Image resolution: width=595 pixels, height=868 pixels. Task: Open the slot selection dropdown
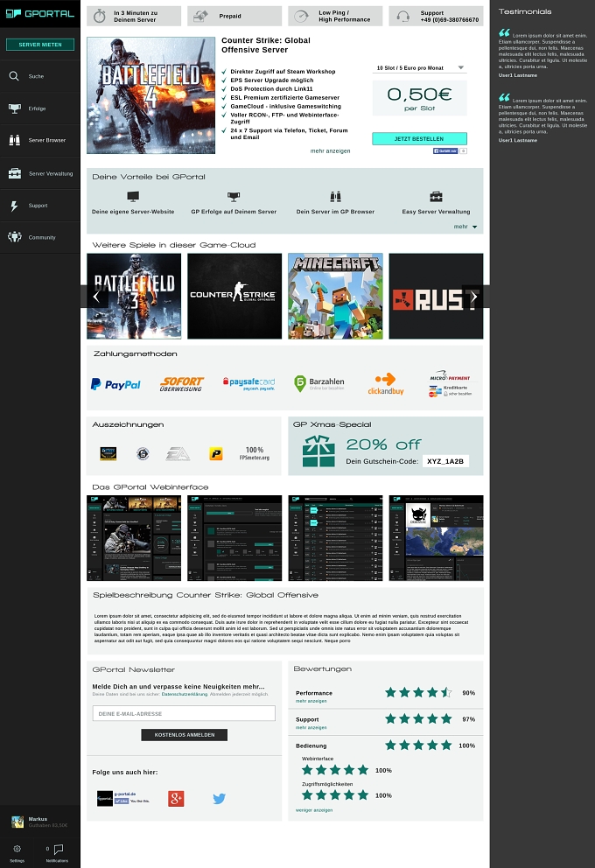pyautogui.click(x=419, y=67)
